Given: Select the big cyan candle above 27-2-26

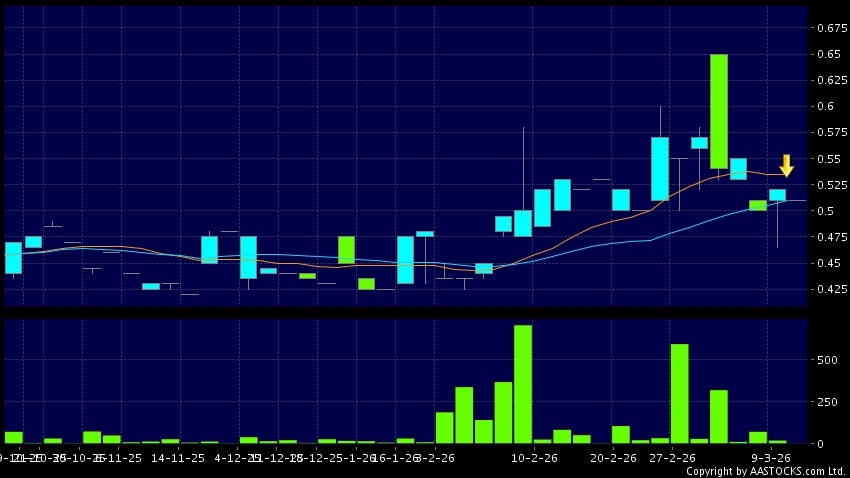Looking at the screenshot, I should [x=659, y=169].
